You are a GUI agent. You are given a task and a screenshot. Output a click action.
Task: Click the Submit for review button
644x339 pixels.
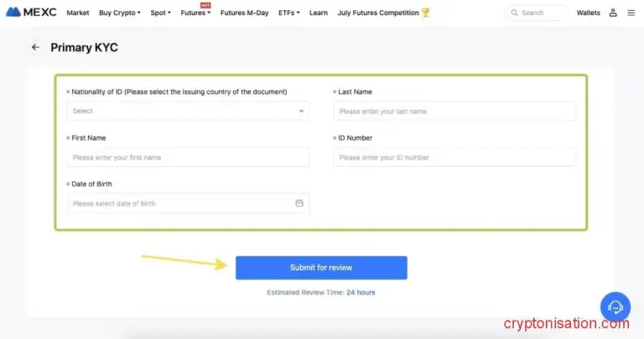click(x=321, y=268)
